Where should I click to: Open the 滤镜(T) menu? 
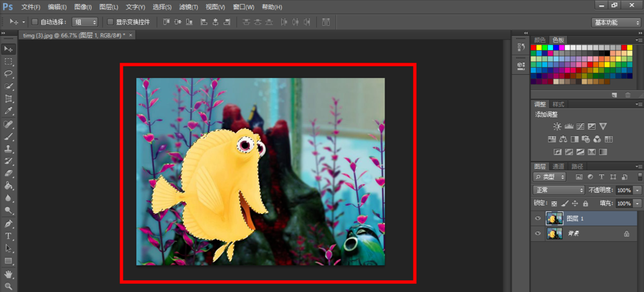coord(188,7)
